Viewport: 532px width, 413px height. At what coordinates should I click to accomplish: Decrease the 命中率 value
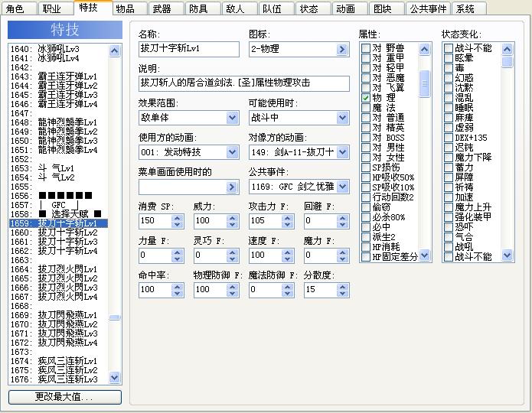pos(177,294)
